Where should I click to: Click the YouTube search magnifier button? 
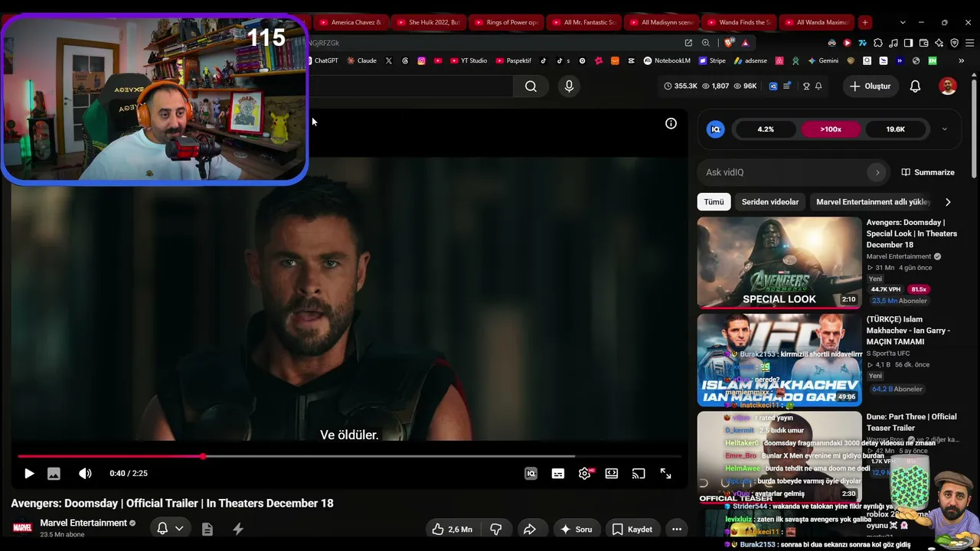[x=531, y=86]
